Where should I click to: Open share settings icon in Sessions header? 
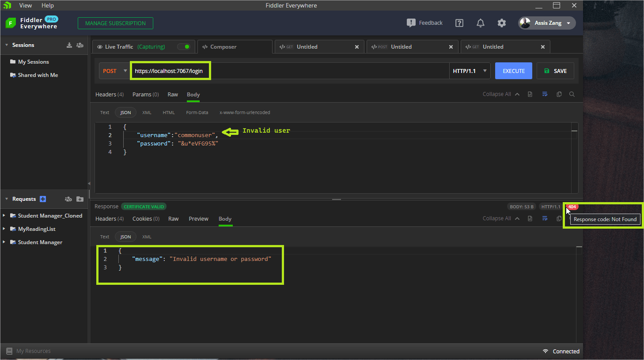[x=80, y=45]
